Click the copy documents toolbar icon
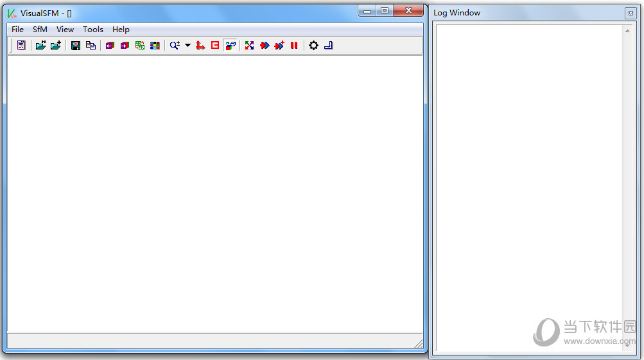Image resolution: width=644 pixels, height=360 pixels. point(91,45)
